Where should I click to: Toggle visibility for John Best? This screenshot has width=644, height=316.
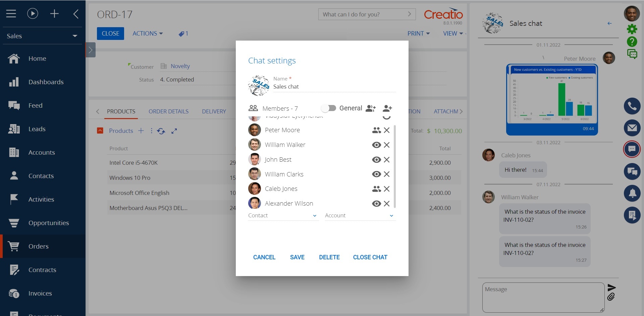(376, 160)
